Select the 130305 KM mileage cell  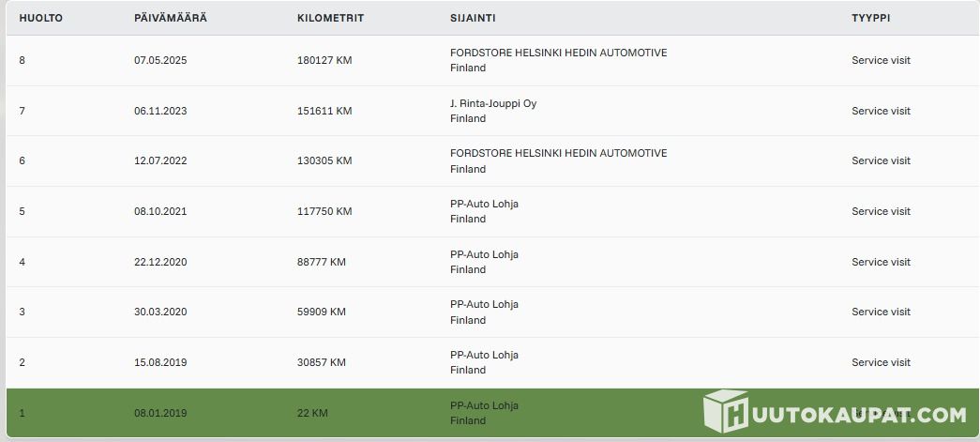324,160
